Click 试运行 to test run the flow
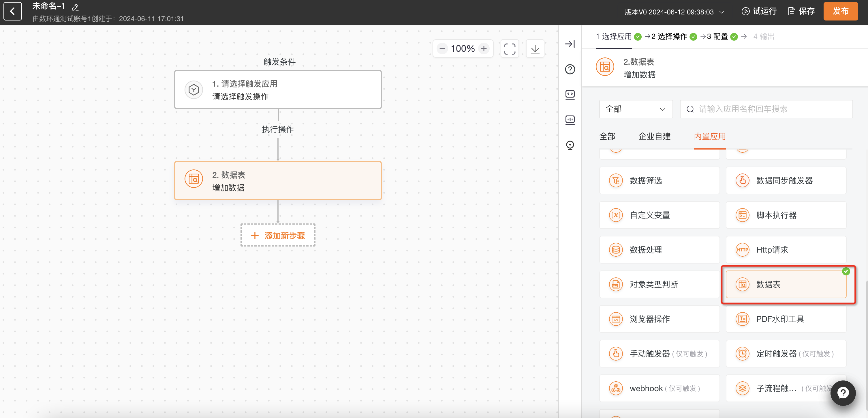Viewport: 868px width, 418px height. pyautogui.click(x=759, y=11)
